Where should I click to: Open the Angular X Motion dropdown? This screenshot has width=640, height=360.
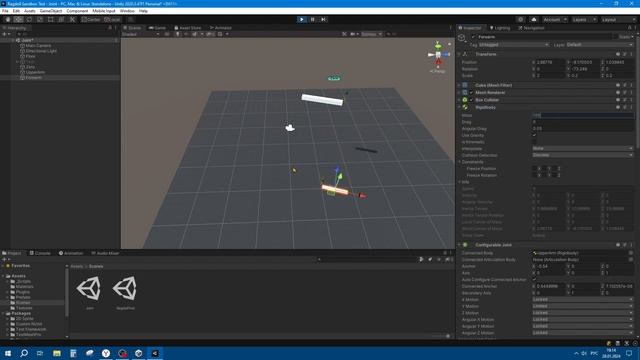coord(582,320)
